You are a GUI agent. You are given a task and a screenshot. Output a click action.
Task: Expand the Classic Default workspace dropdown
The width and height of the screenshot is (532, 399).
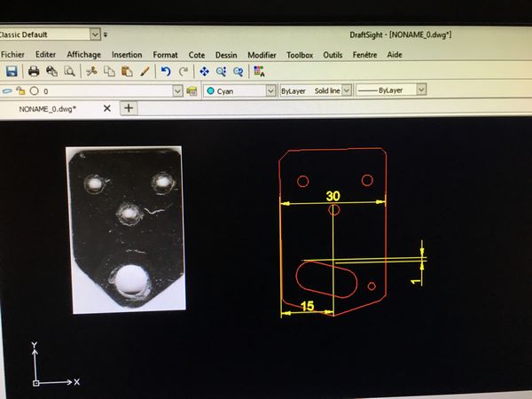coord(96,35)
